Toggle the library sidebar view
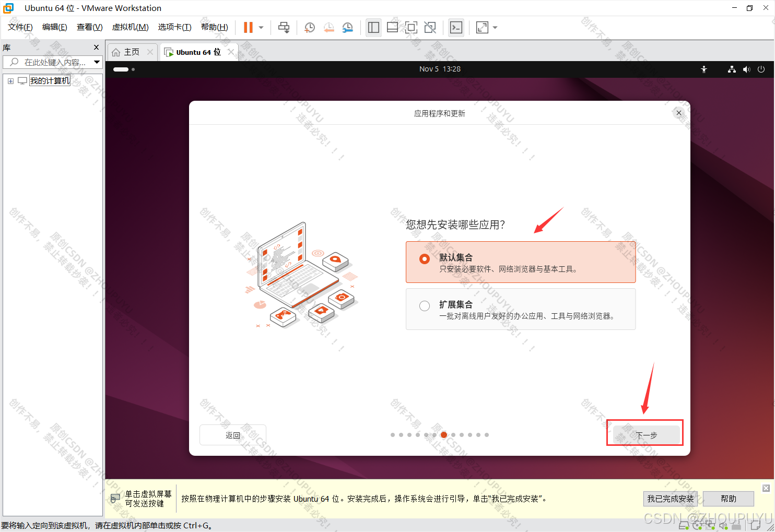 [373, 28]
